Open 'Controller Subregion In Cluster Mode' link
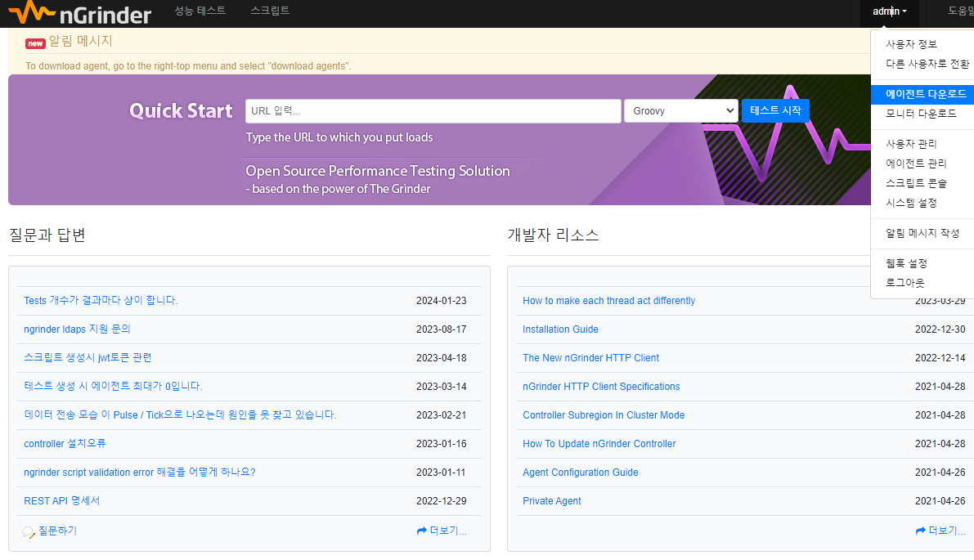Image resolution: width=974 pixels, height=560 pixels. (604, 414)
